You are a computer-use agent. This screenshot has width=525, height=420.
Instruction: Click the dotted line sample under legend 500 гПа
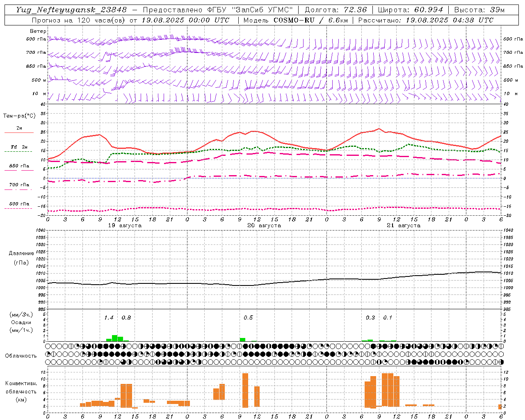pos(18,208)
